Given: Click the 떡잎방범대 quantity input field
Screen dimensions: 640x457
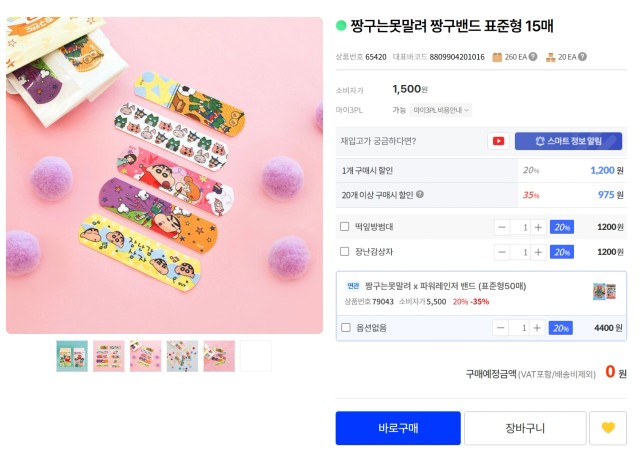Looking at the screenshot, I should (x=520, y=227).
